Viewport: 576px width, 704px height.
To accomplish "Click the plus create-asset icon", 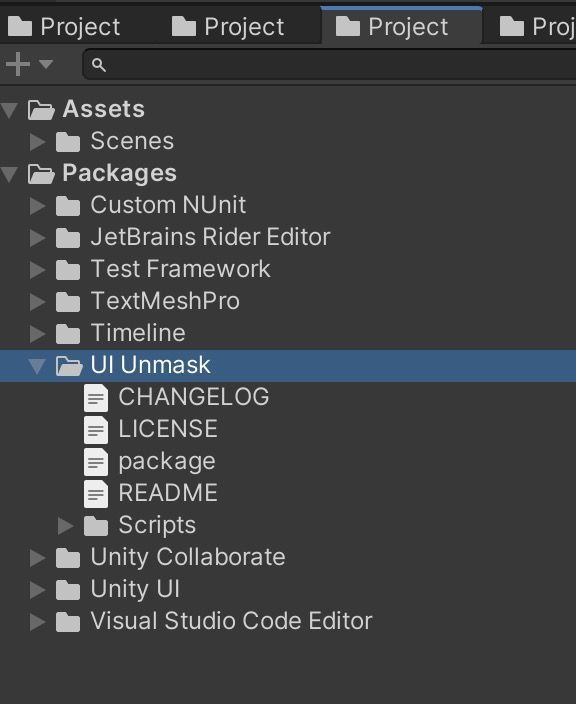I will [x=18, y=64].
